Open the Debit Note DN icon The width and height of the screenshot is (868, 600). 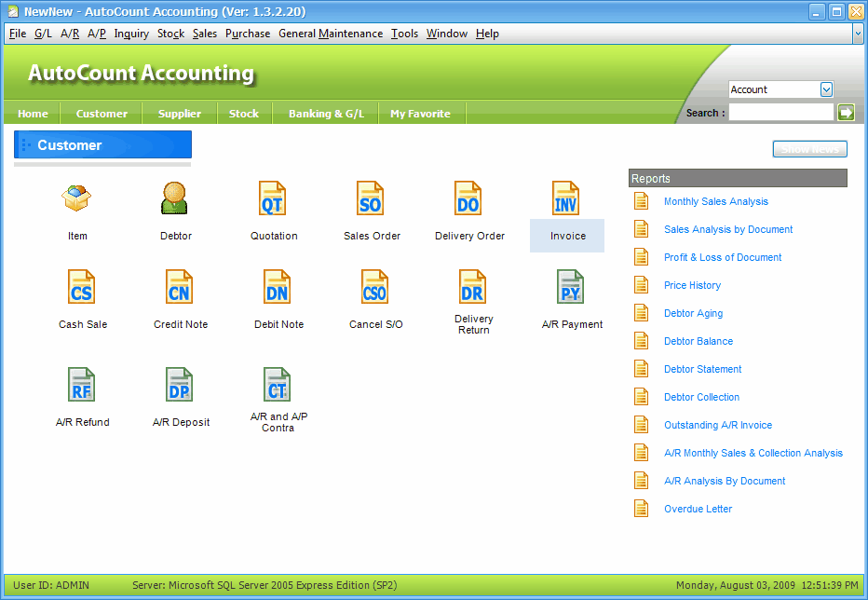pyautogui.click(x=278, y=287)
